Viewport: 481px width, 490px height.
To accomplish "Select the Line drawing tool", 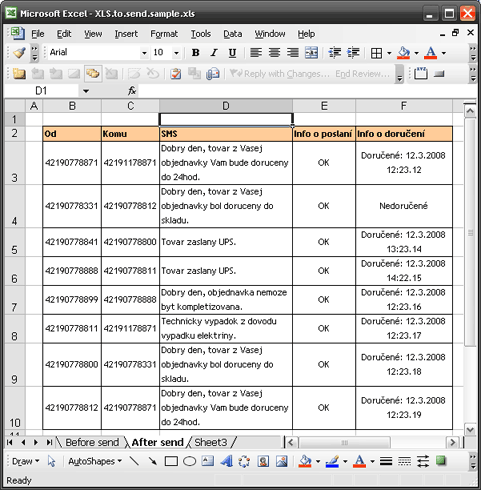I will coord(134,461).
